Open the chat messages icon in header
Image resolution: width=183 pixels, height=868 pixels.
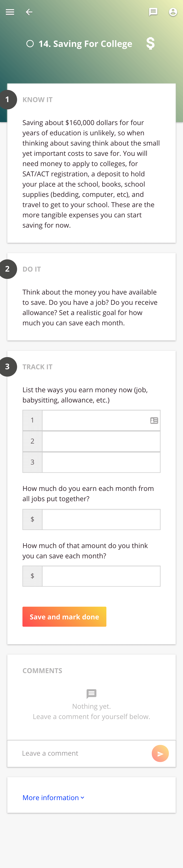(x=153, y=12)
